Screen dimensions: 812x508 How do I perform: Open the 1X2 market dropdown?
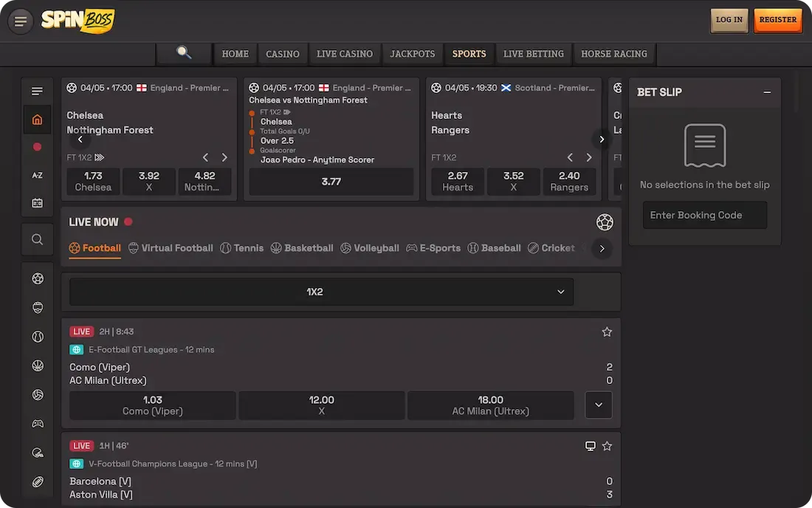[322, 292]
